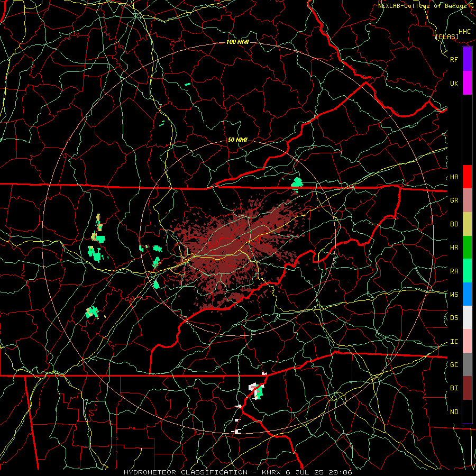Viewport: 476px width, 476px height.
Task: Click the "[CLAS]" legend header text
Action: coord(446,36)
